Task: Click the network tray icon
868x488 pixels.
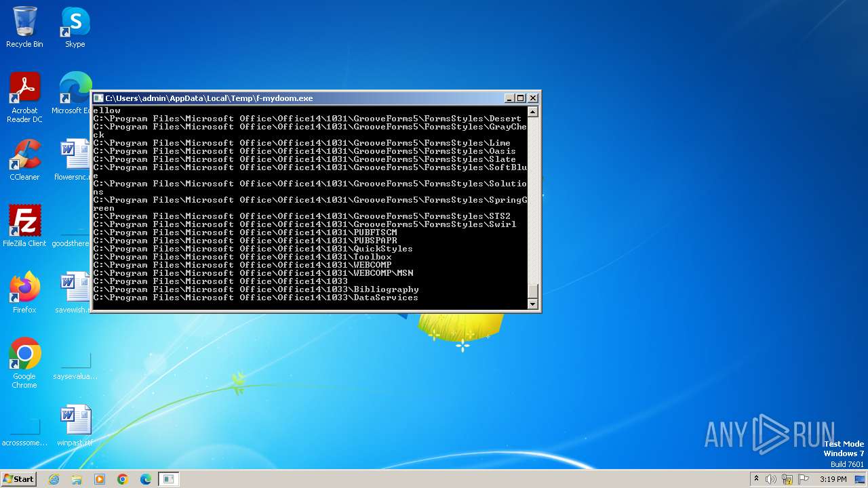Action: click(787, 479)
